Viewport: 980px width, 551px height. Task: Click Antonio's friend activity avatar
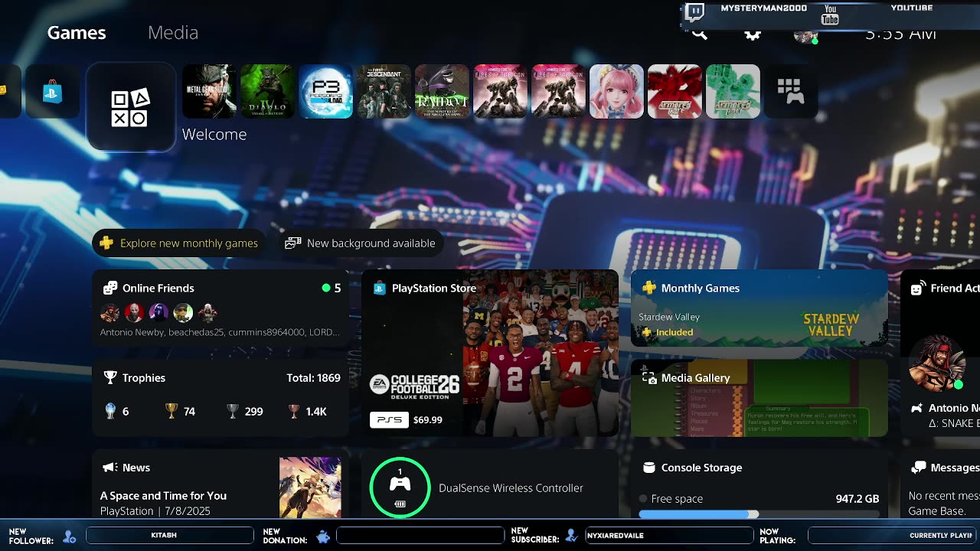pyautogui.click(x=936, y=364)
